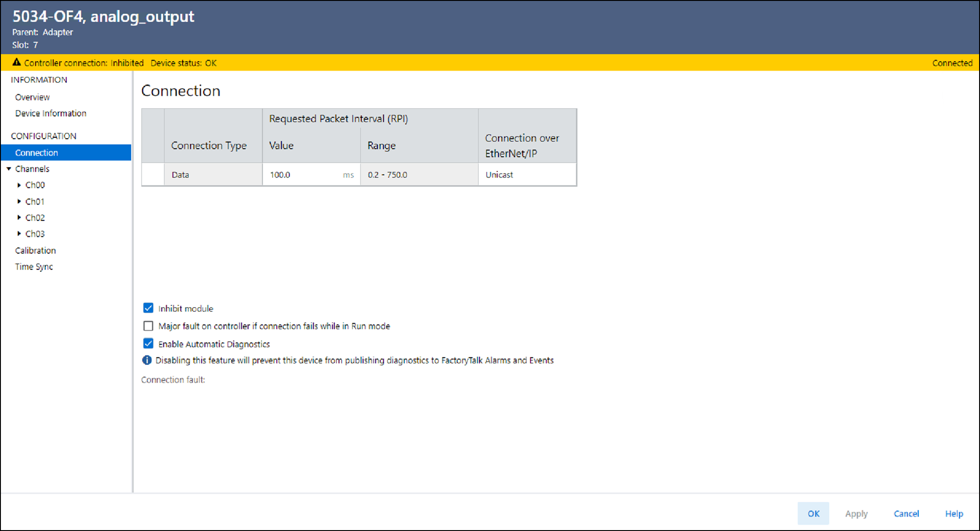Enable Major fault on controller checkbox

148,326
